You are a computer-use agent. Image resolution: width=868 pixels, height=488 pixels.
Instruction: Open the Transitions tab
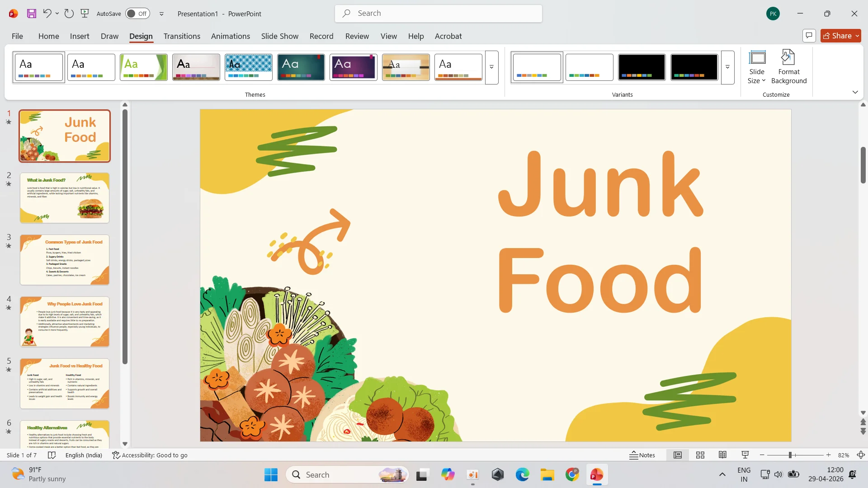[x=182, y=36]
